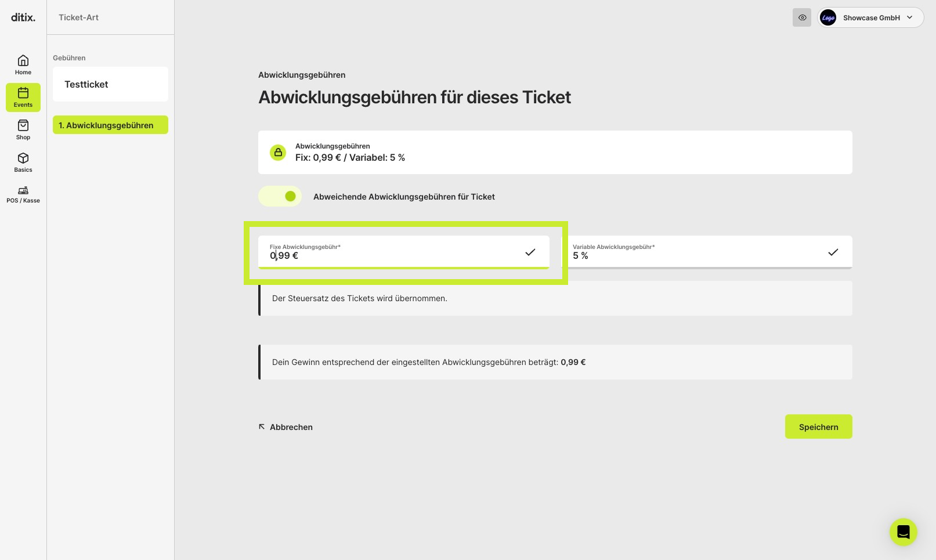Image resolution: width=936 pixels, height=560 pixels.
Task: Select the 1. Abwicklungsgebühren step
Action: [x=110, y=125]
